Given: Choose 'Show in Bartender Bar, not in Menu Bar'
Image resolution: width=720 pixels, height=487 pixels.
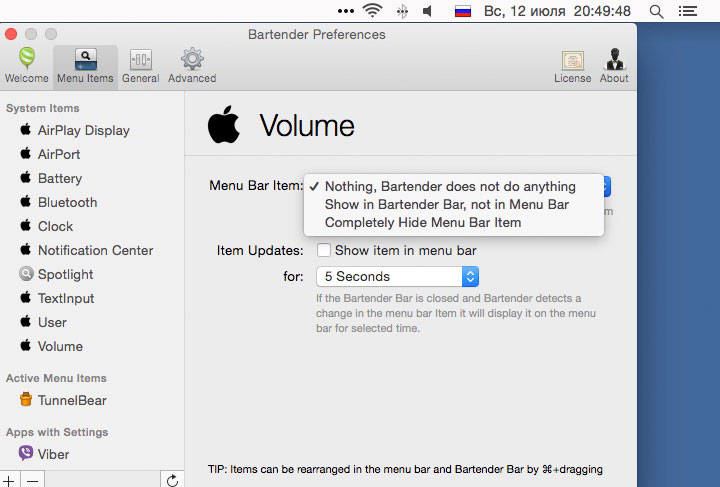Looking at the screenshot, I should pos(447,204).
